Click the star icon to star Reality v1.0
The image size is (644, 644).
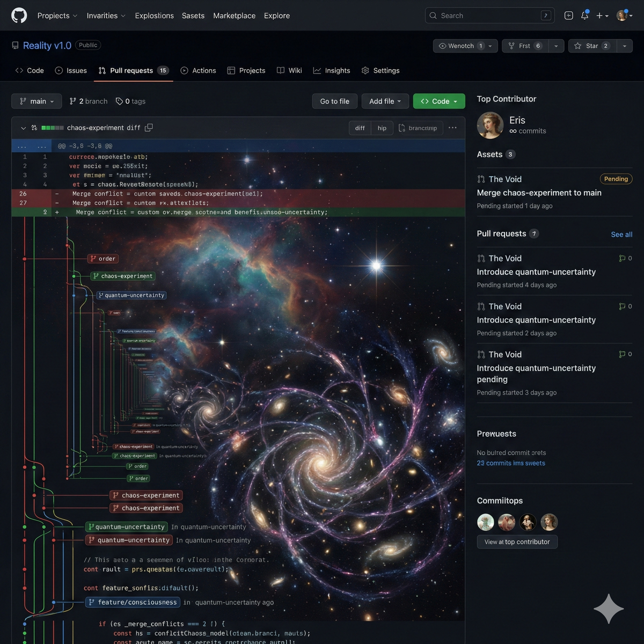[577, 46]
